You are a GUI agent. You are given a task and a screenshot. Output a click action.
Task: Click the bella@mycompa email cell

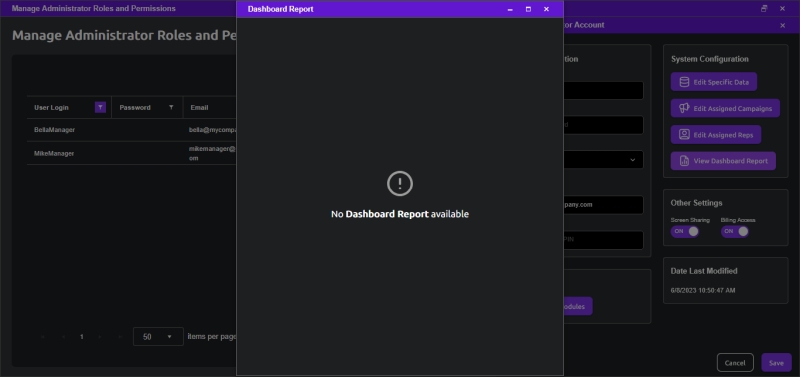(x=212, y=130)
